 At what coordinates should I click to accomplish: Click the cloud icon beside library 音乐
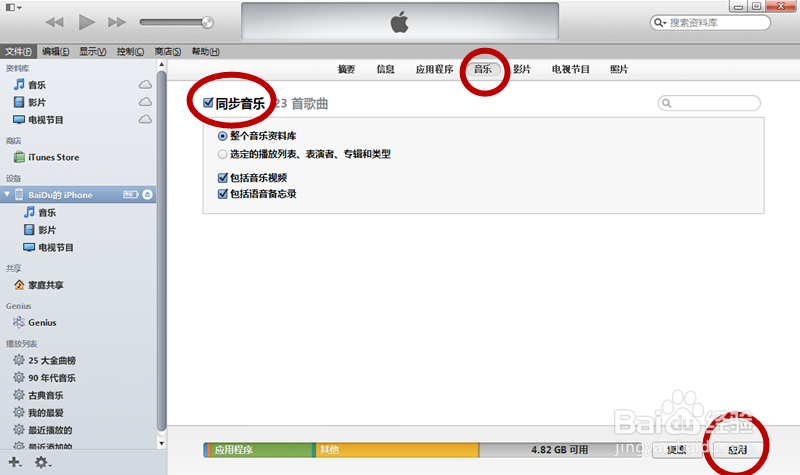click(145, 85)
